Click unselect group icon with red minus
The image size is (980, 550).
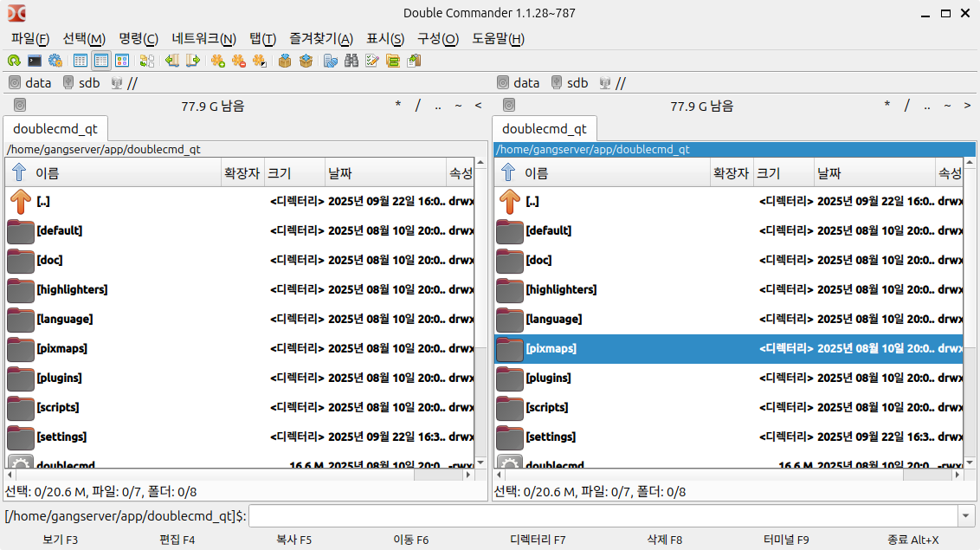pyautogui.click(x=238, y=61)
